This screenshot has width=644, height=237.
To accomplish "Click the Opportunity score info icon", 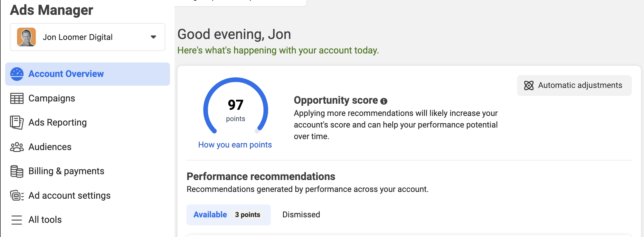I will [384, 101].
